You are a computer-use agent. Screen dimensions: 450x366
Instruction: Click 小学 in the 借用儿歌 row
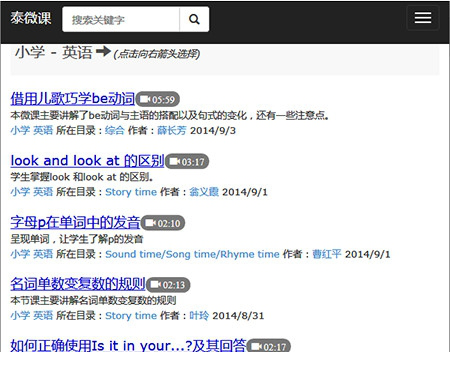point(20,130)
